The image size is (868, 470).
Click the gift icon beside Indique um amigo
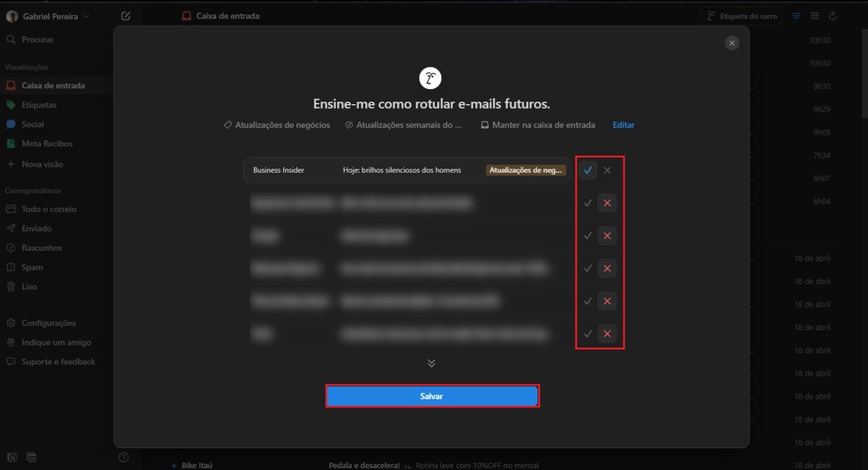pyautogui.click(x=11, y=342)
